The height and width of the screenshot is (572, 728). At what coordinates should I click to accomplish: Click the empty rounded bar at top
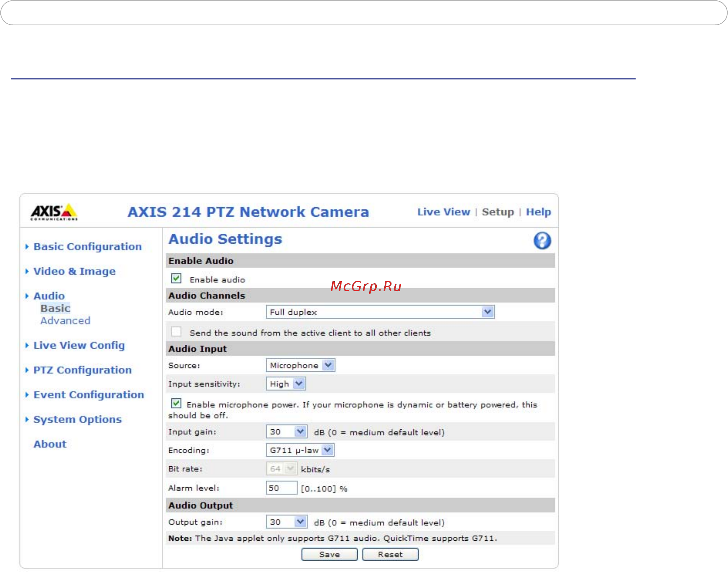coord(364,13)
